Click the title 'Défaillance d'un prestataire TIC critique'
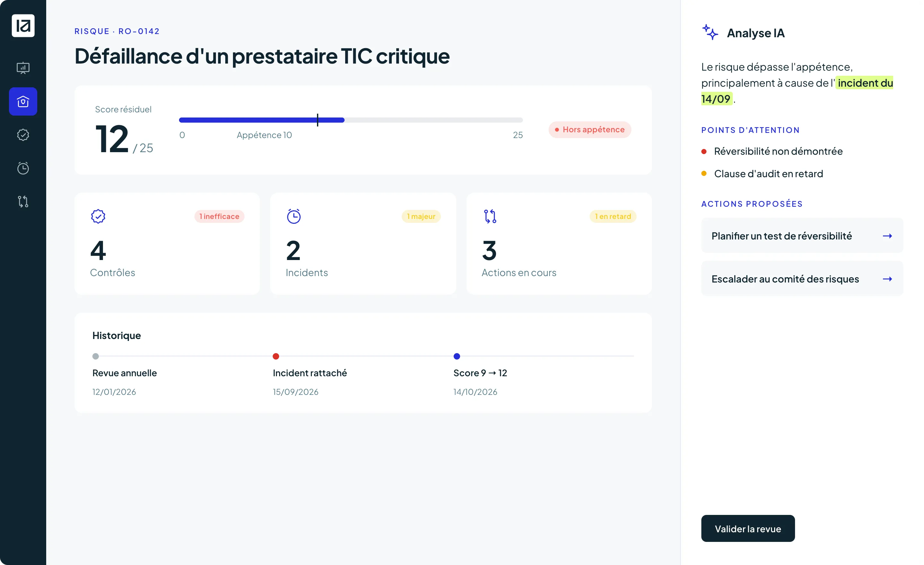 [x=262, y=56]
